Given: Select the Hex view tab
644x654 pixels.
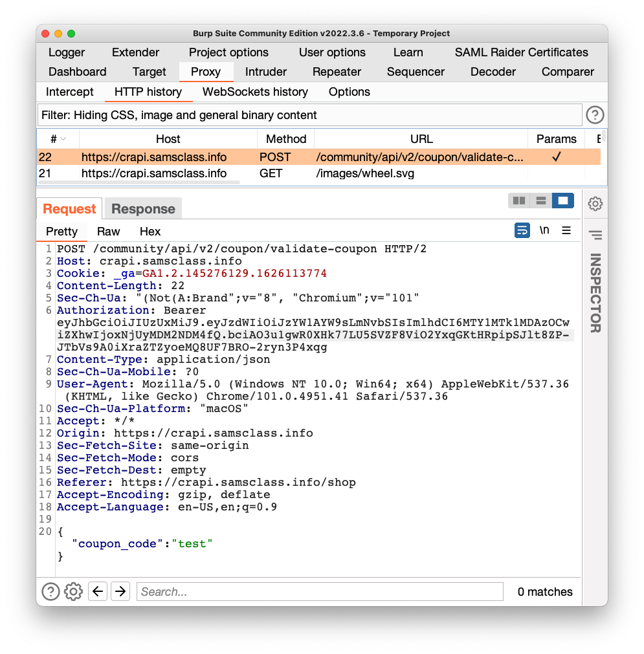Looking at the screenshot, I should [150, 231].
